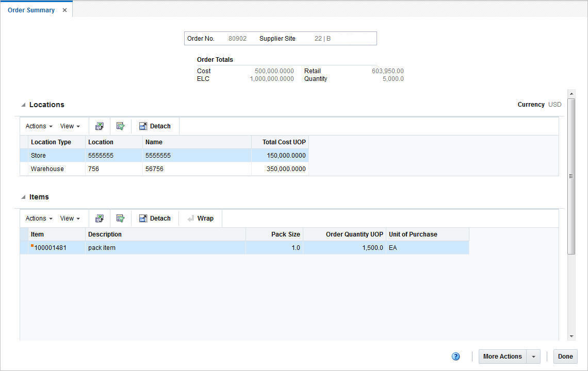Collapse the Locations section
588x371 pixels.
23,104
